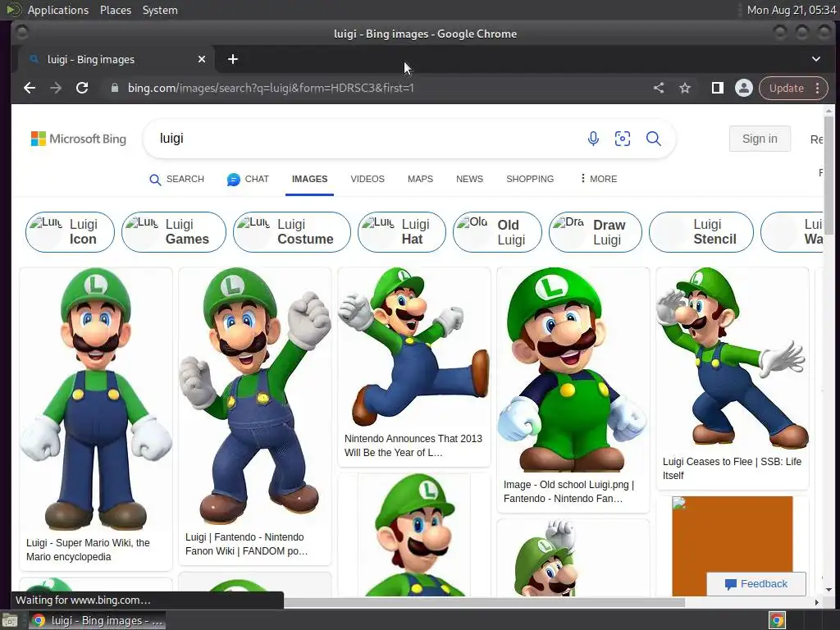This screenshot has width=840, height=630.
Task: Close the luigi - Bing images tab
Action: tap(202, 59)
